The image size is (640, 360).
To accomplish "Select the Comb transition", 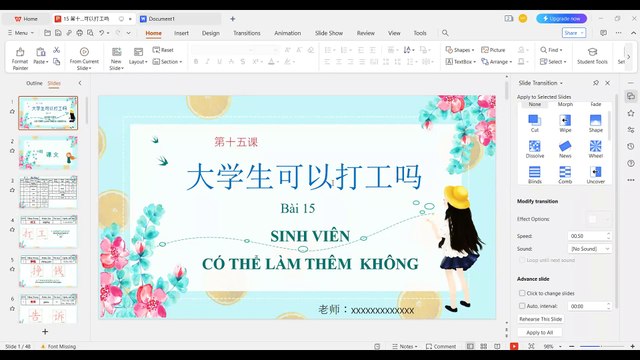I will (x=565, y=175).
